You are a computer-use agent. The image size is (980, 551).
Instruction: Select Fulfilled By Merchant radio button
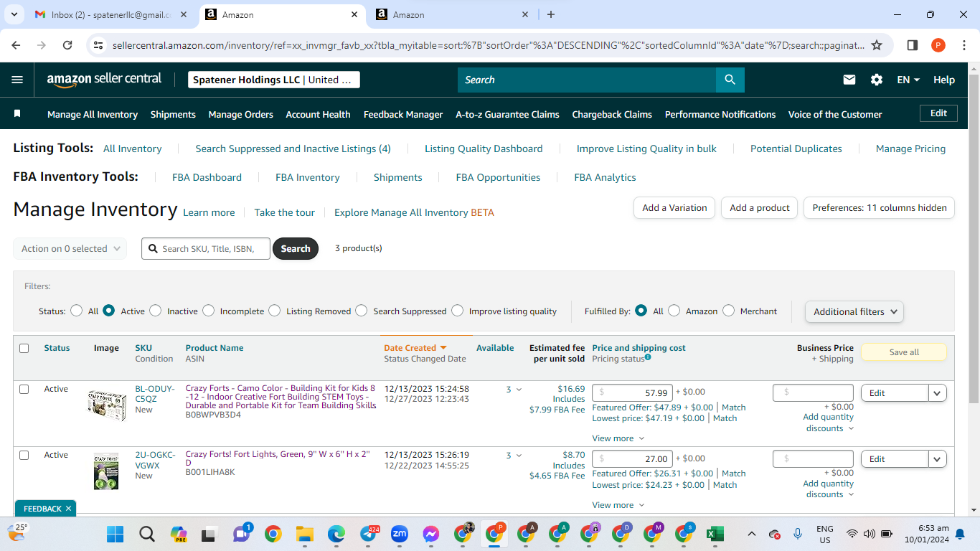click(x=729, y=311)
